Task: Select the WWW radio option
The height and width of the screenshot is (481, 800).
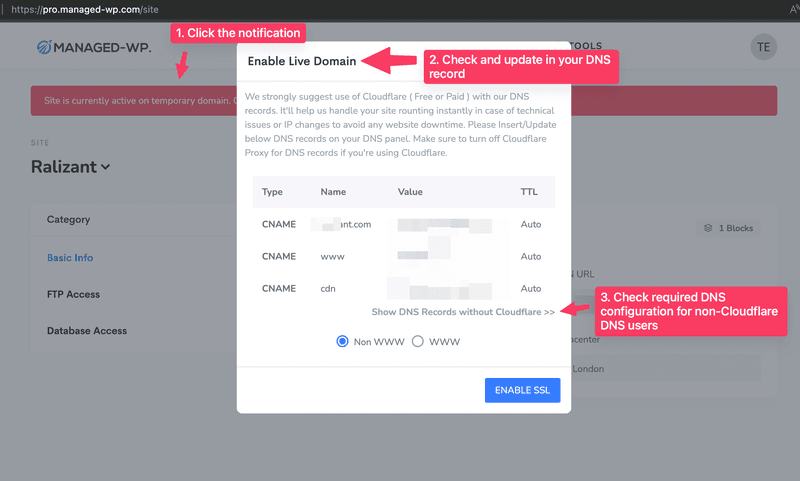Action: [x=417, y=341]
